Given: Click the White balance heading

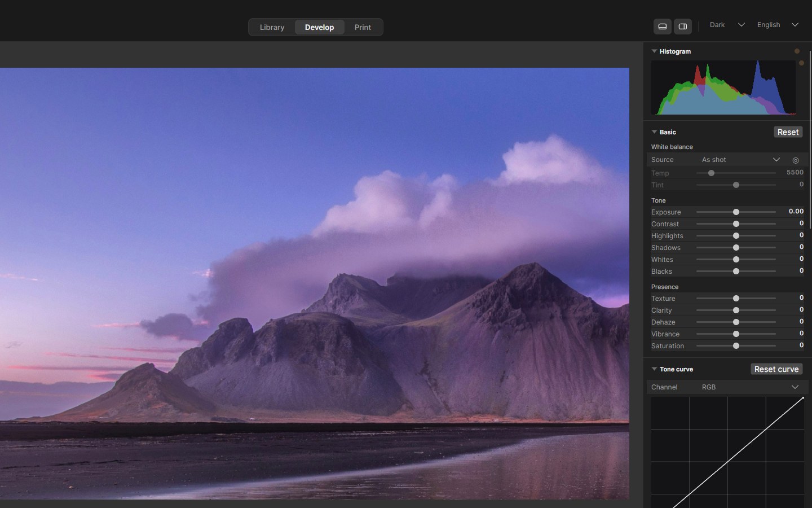Looking at the screenshot, I should click(x=672, y=147).
